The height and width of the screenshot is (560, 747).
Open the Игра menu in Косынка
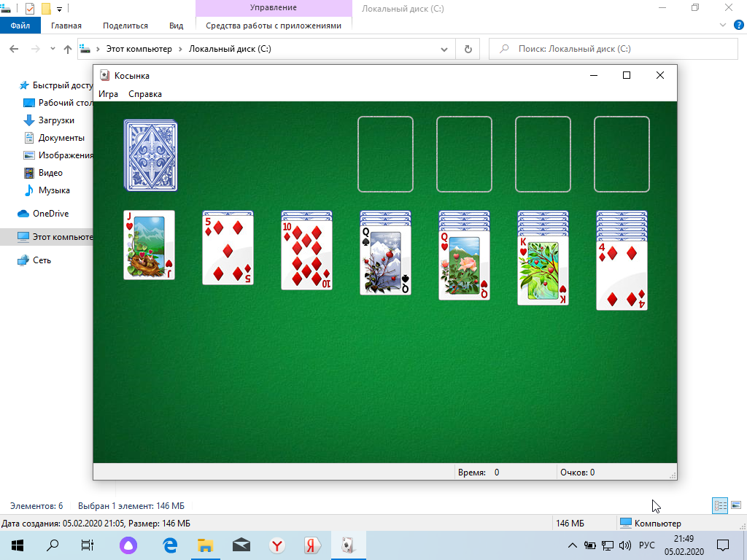pos(108,94)
